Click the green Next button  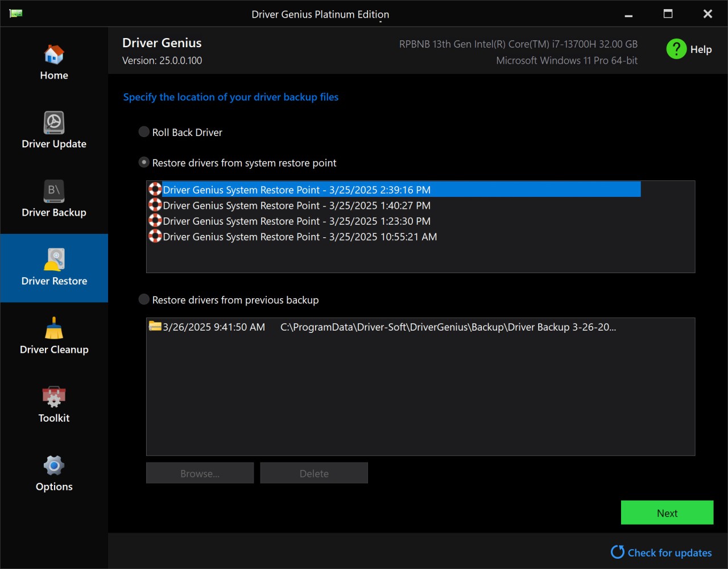point(667,513)
